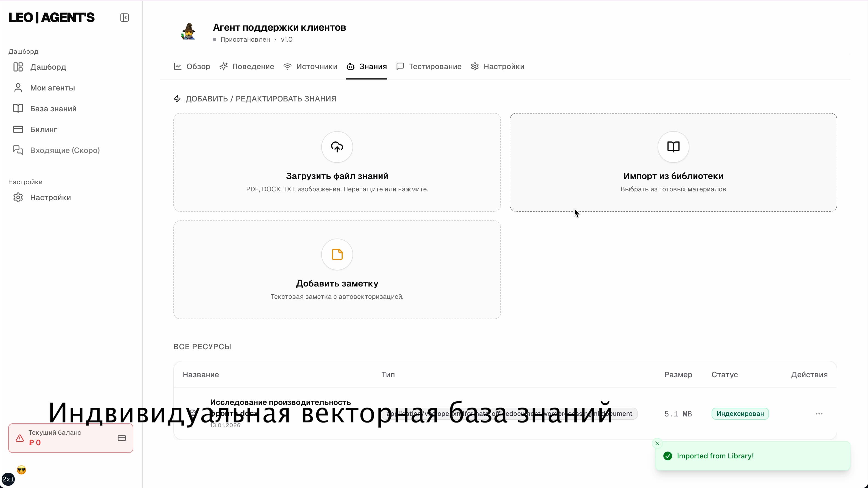The width and height of the screenshot is (868, 488).
Task: Select the Мои агенты person icon
Action: click(18, 87)
